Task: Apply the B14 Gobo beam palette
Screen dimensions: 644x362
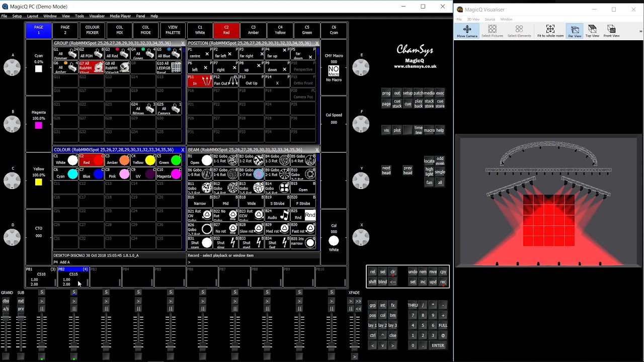Action: (277, 187)
